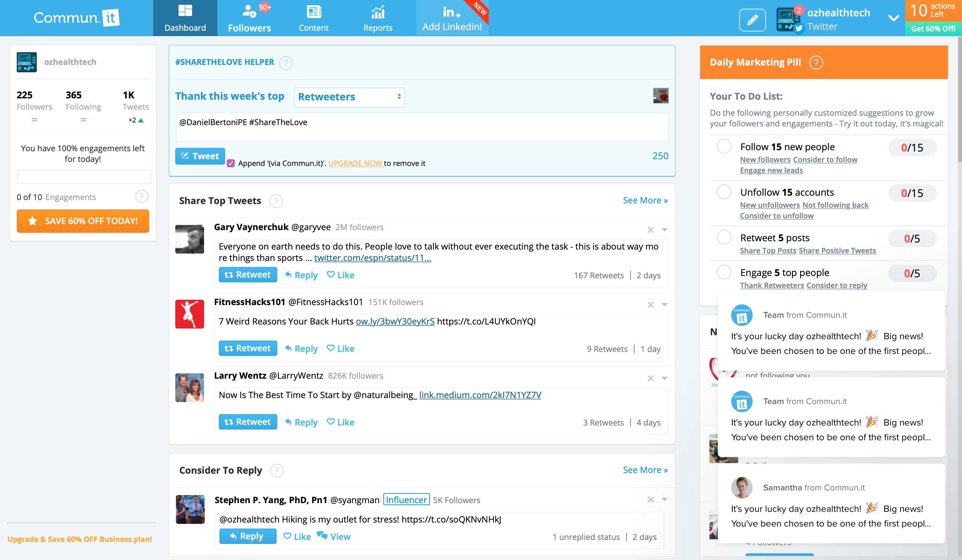This screenshot has width=962, height=560.
Task: Expand ozhealthtech account dropdown chevron
Action: click(893, 18)
